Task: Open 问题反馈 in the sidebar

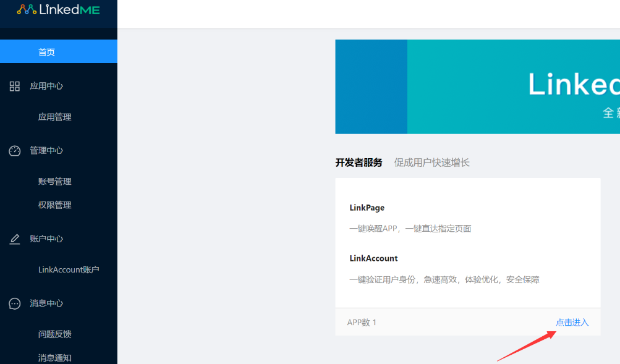Action: (x=54, y=334)
